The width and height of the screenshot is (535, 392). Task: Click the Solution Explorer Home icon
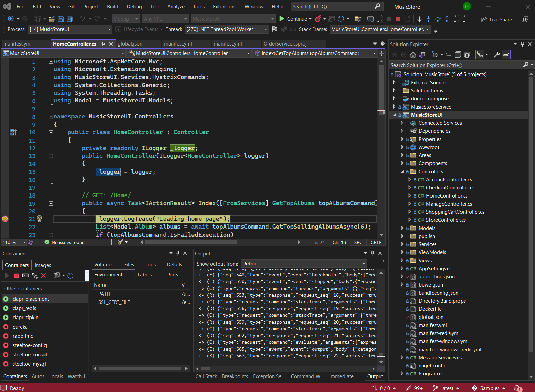coord(413,55)
